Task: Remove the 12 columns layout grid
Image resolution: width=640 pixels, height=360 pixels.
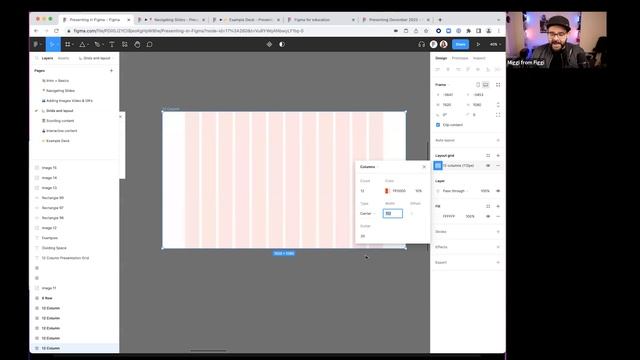Action: (x=498, y=165)
